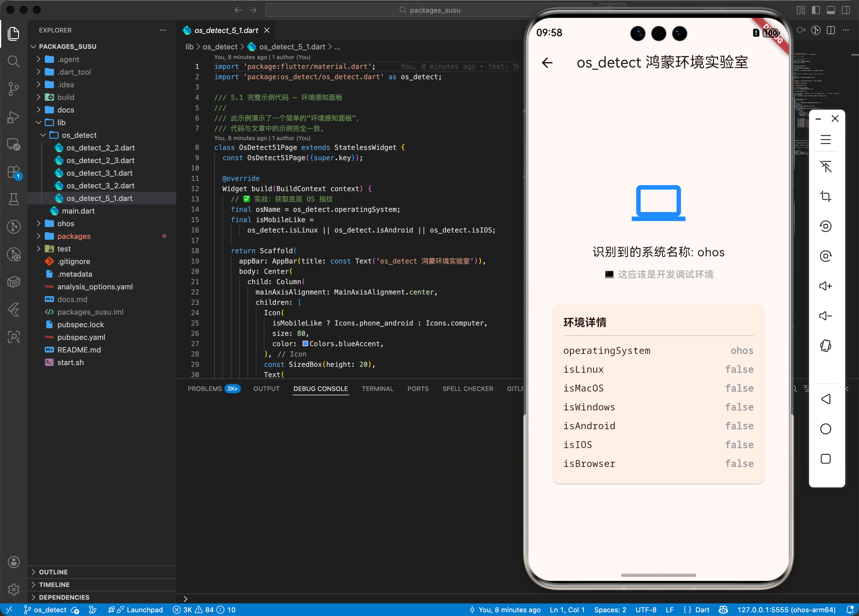Toggle primary side bar layout button
Viewport: 859px width, 616px height.
pos(816,10)
